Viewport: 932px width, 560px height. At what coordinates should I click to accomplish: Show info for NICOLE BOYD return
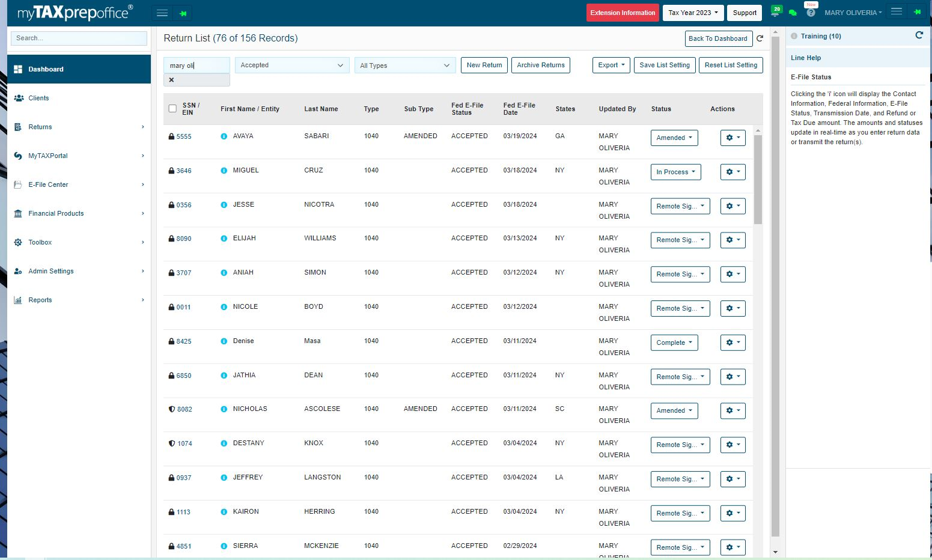pyautogui.click(x=224, y=307)
